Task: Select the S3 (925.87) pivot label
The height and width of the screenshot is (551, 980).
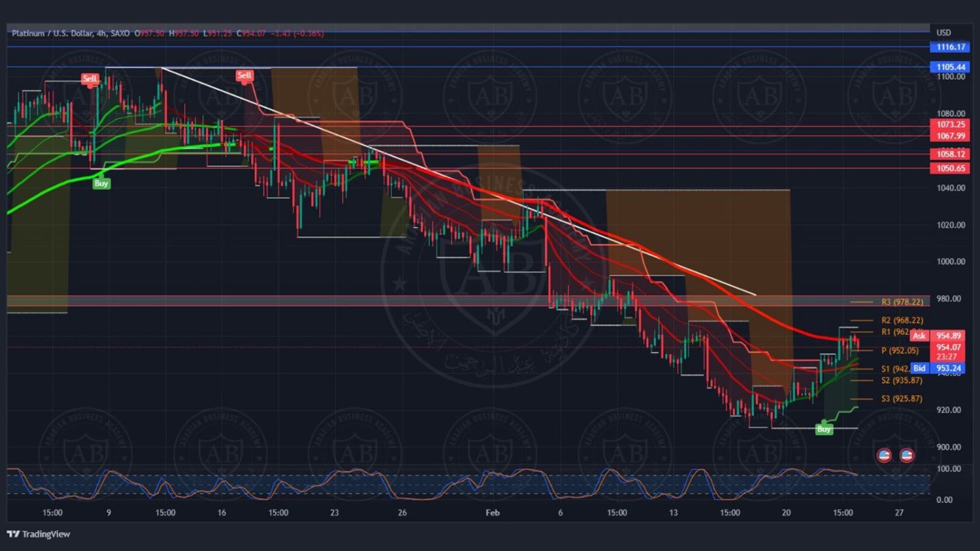Action: tap(902, 399)
